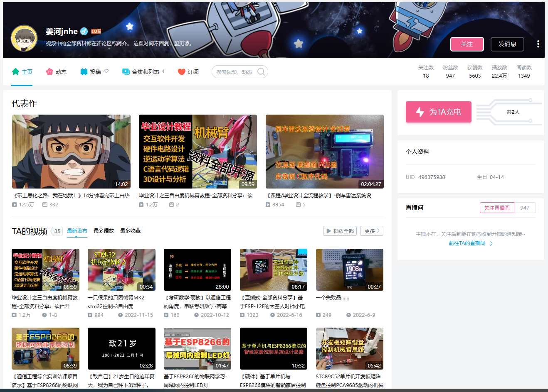This screenshot has width=548, height=392.
Task: Click the 为TA充电 charge button
Action: point(439,112)
